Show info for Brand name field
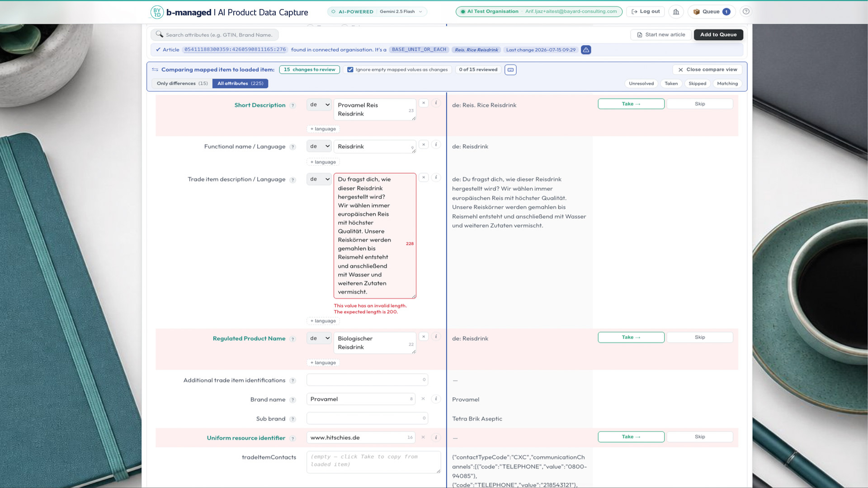The width and height of the screenshot is (868, 488). point(436,399)
